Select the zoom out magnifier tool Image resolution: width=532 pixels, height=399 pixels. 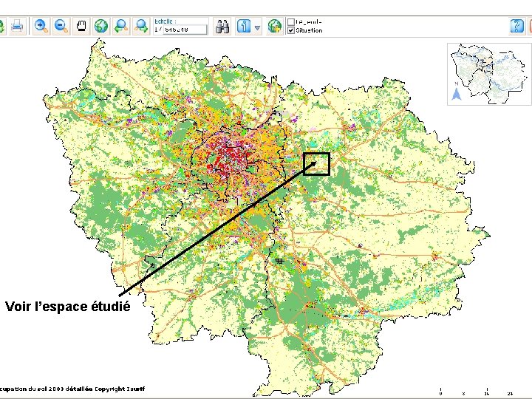[61, 26]
